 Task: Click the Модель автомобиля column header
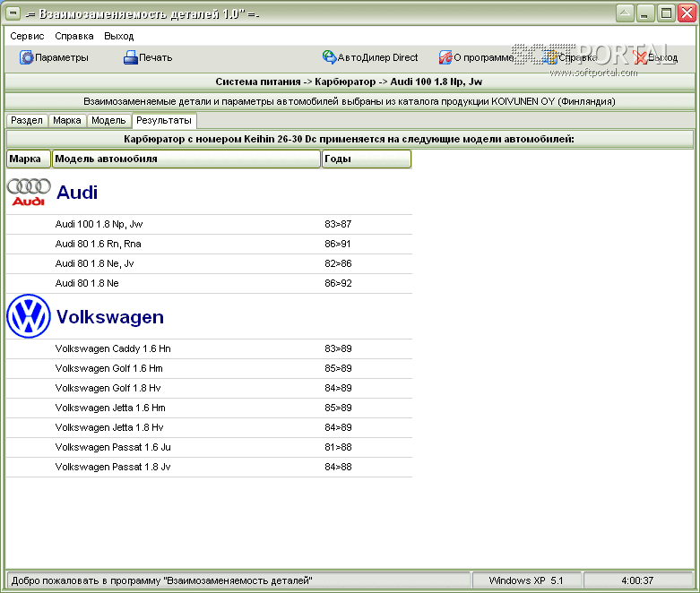(x=186, y=159)
